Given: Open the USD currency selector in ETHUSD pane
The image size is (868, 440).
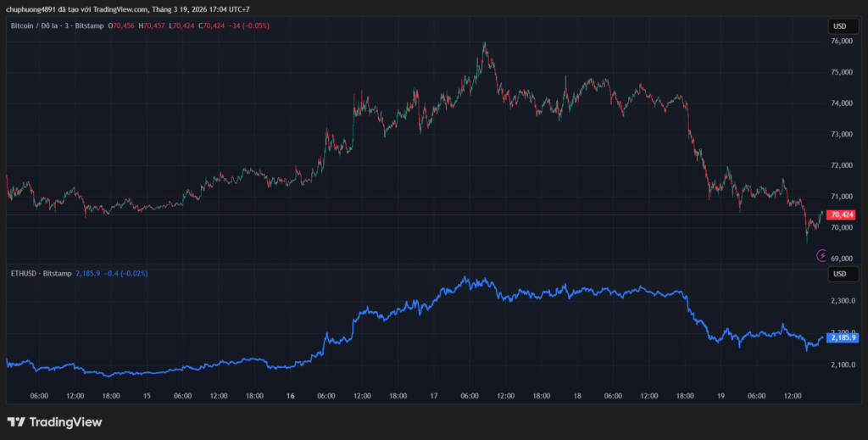Looking at the screenshot, I should [840, 274].
